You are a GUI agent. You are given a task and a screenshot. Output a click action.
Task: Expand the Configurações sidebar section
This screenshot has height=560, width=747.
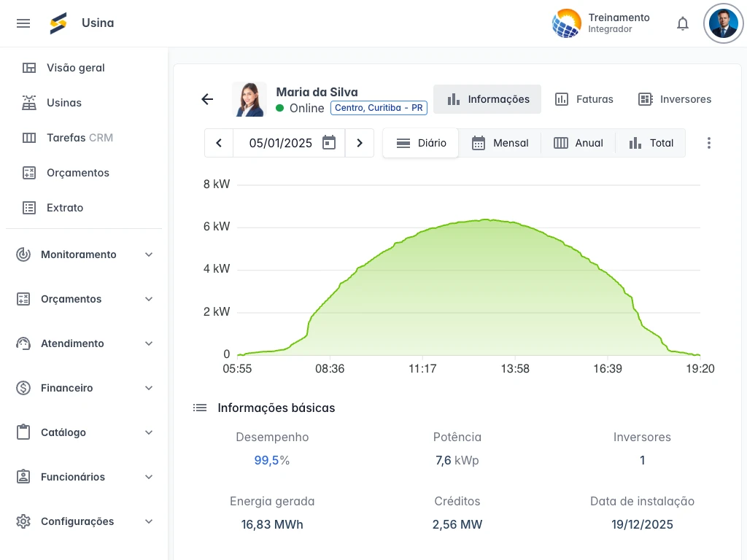click(85, 521)
